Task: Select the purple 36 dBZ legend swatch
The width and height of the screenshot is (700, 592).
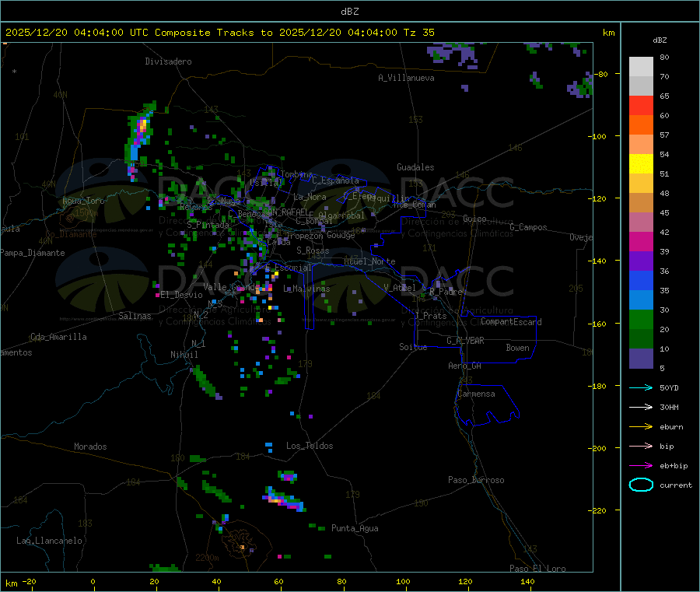Action: [x=641, y=261]
